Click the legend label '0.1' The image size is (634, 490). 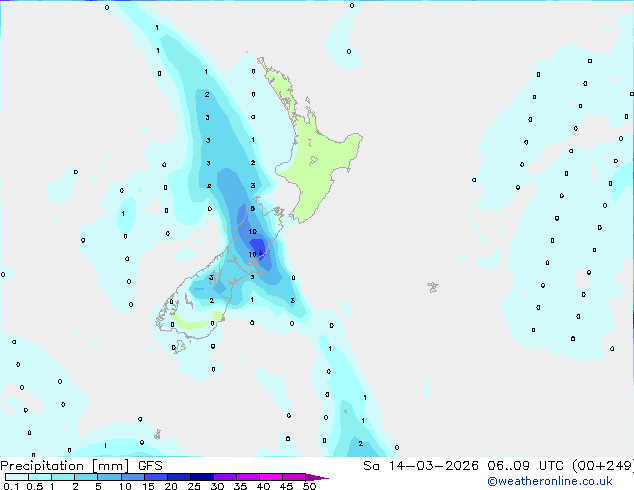11,486
